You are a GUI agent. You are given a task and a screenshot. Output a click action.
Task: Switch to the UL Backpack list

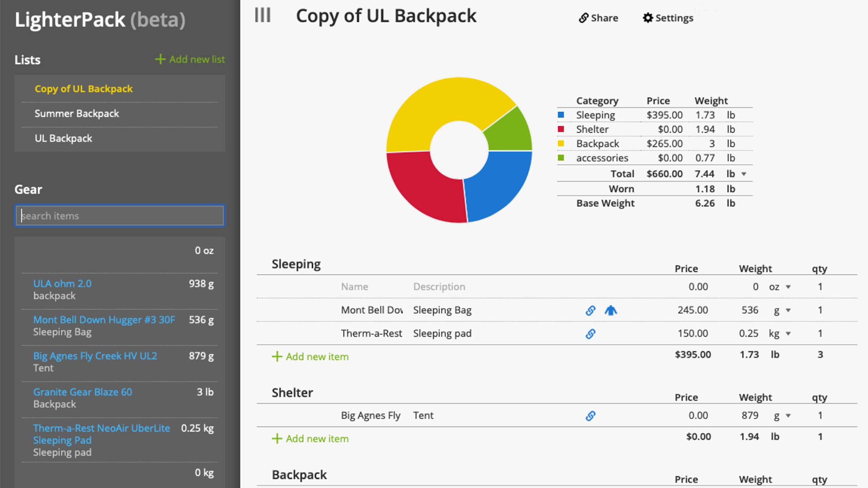[63, 138]
